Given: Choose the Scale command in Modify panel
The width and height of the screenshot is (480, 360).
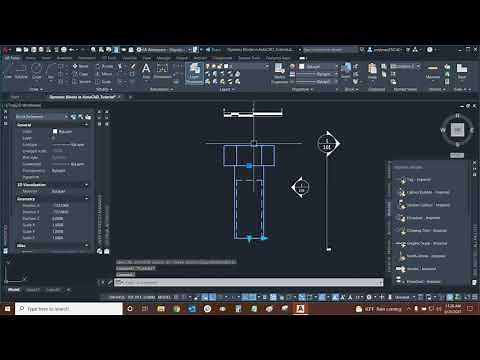Looking at the screenshot, I should pos(103,82).
